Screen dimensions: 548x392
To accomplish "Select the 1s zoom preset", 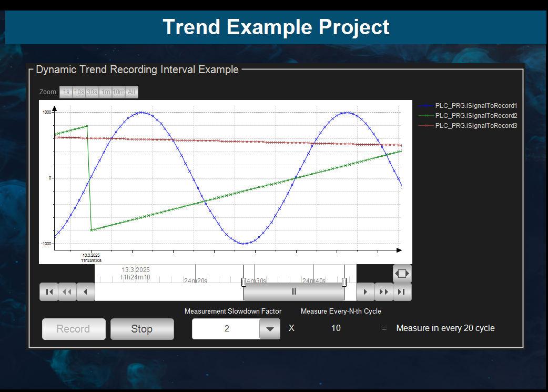I will coord(66,92).
